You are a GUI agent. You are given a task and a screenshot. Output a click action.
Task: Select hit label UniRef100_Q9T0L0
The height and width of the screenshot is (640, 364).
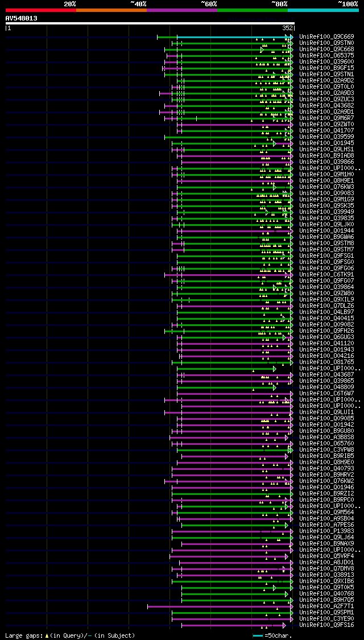[326, 86]
